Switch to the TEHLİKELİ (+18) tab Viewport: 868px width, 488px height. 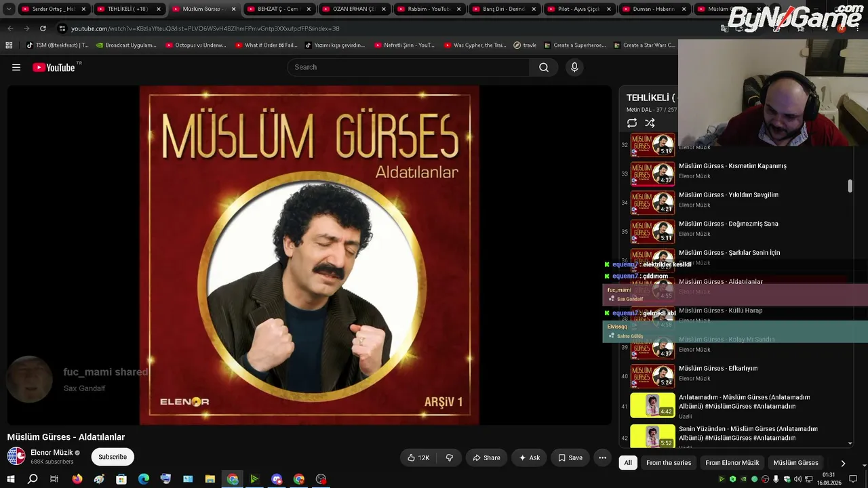coord(128,9)
